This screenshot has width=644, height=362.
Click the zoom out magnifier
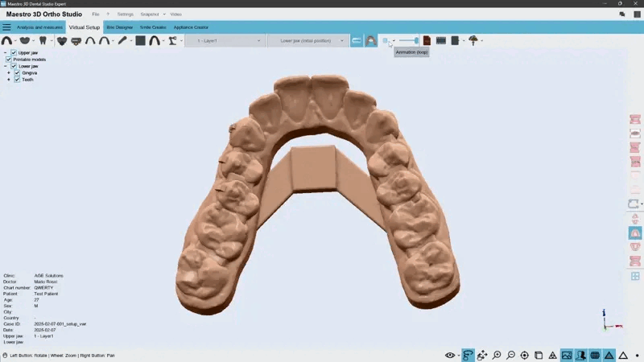510,355
